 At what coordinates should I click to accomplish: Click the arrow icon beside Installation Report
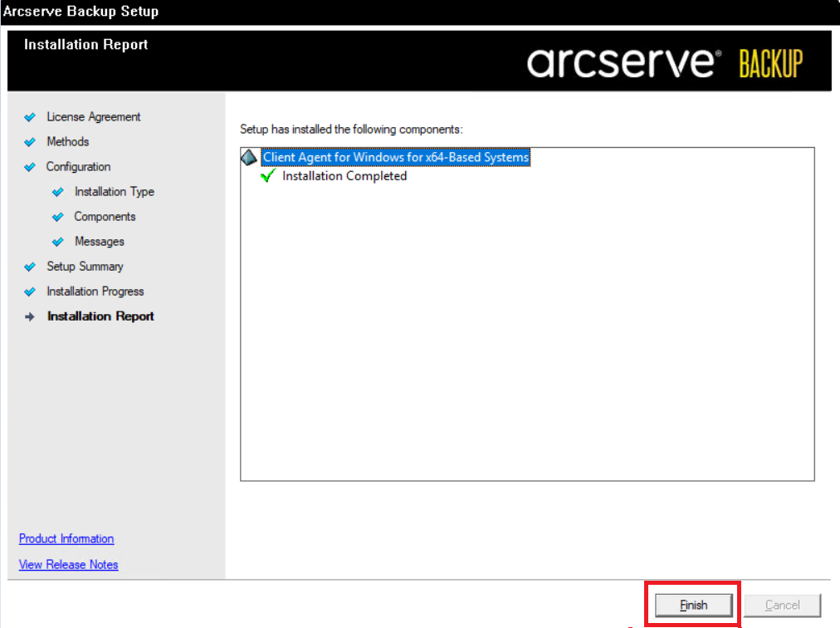[29, 317]
